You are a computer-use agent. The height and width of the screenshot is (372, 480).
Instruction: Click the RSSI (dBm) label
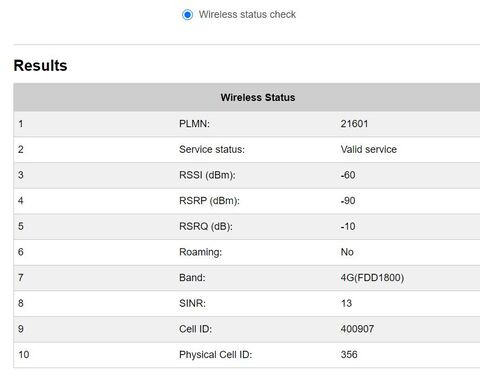point(207,175)
